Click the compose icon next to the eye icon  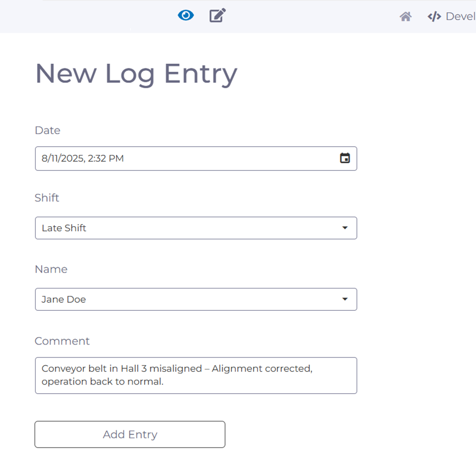217,15
